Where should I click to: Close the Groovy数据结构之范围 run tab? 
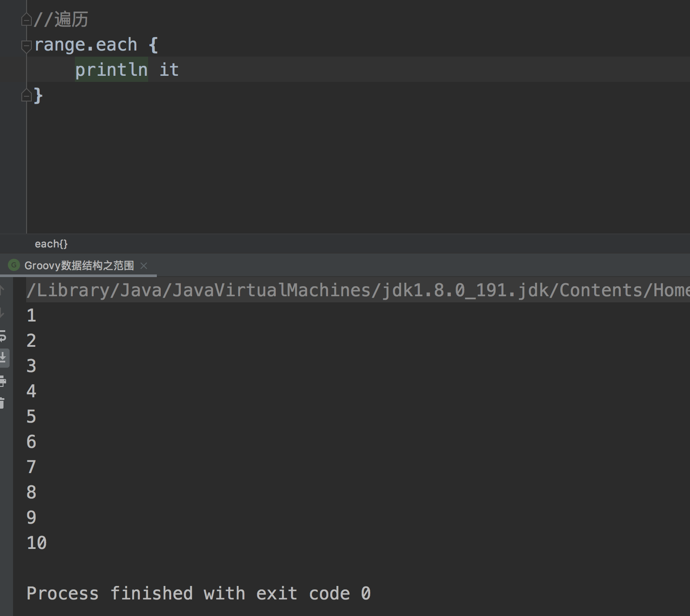[144, 266]
